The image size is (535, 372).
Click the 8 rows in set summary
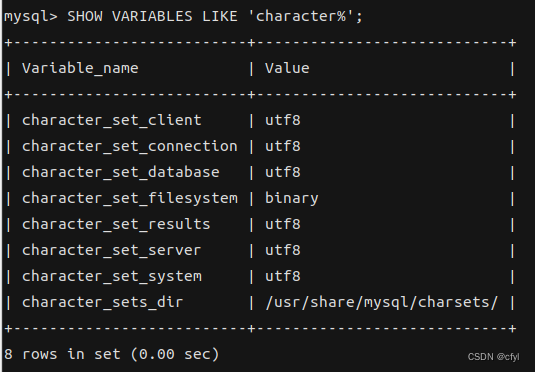point(111,354)
